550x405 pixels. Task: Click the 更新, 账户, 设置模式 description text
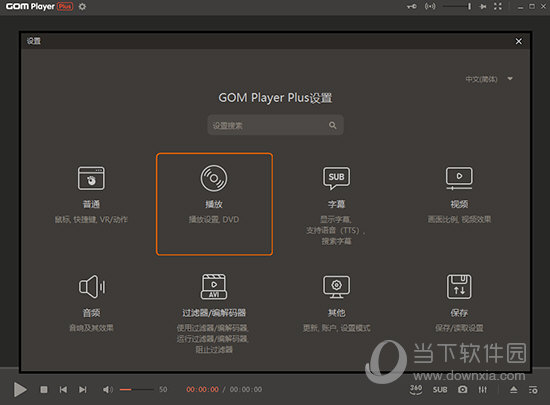click(x=336, y=328)
